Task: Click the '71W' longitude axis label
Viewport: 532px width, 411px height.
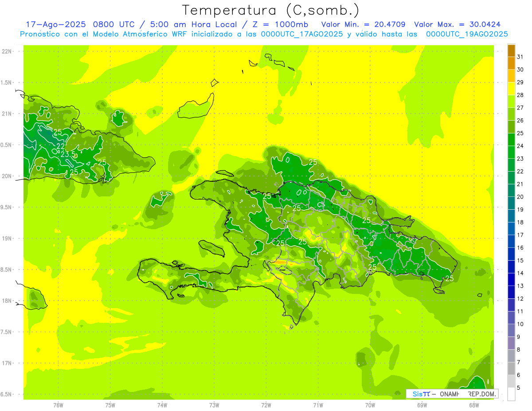Action: point(318,405)
